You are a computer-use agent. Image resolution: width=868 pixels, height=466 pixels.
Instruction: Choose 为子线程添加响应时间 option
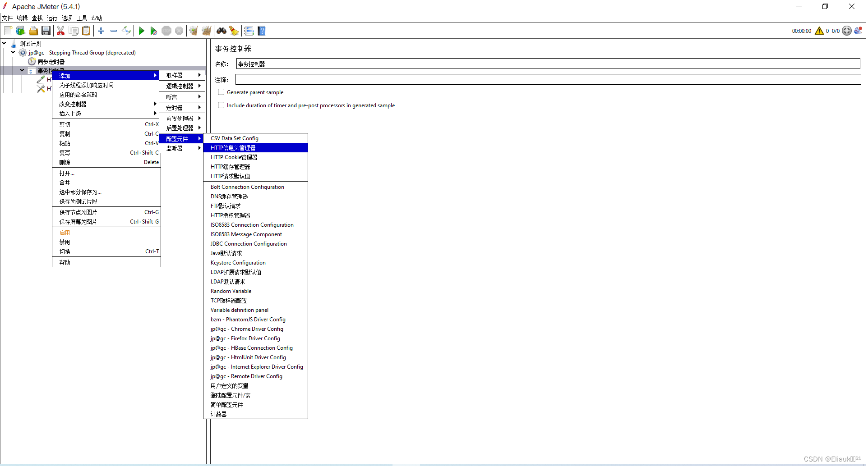point(106,85)
